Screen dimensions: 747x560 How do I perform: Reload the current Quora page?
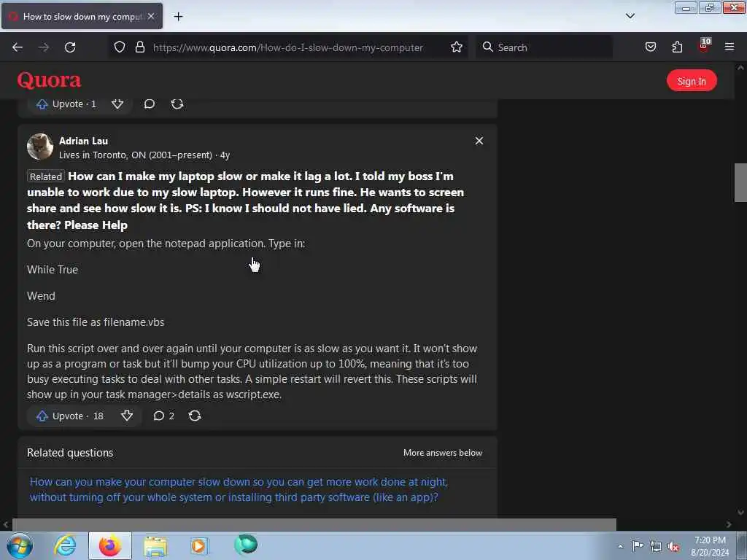point(70,47)
